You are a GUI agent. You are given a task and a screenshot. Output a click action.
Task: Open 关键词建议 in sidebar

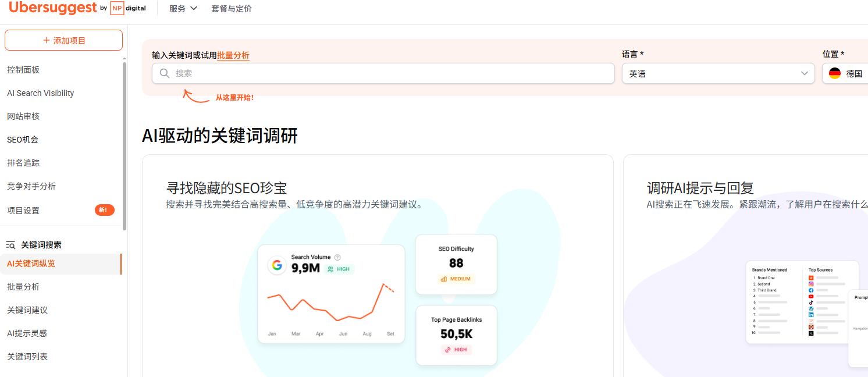coord(27,310)
